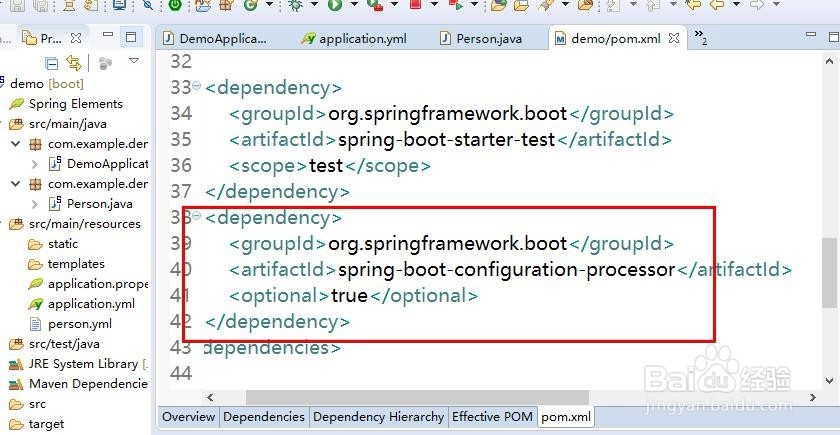Viewport: 840px width, 435px height.
Task: Click the text spring-boot-configuration-processor
Action: tap(506, 269)
